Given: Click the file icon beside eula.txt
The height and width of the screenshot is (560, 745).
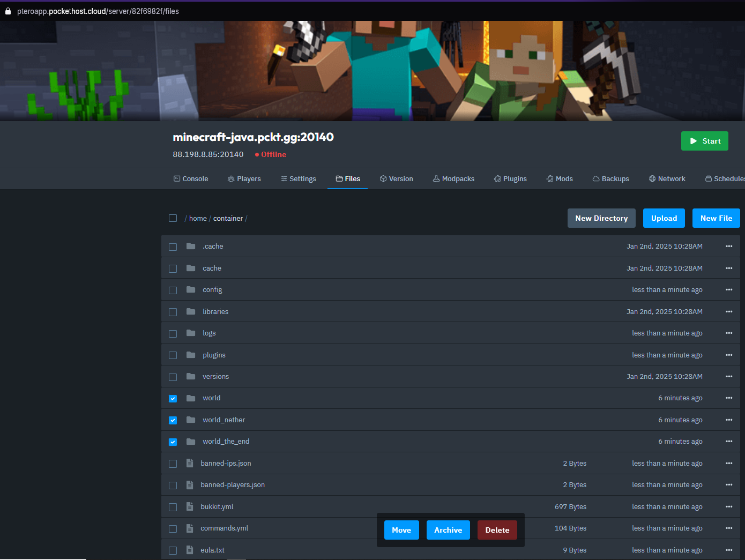Looking at the screenshot, I should pyautogui.click(x=190, y=550).
